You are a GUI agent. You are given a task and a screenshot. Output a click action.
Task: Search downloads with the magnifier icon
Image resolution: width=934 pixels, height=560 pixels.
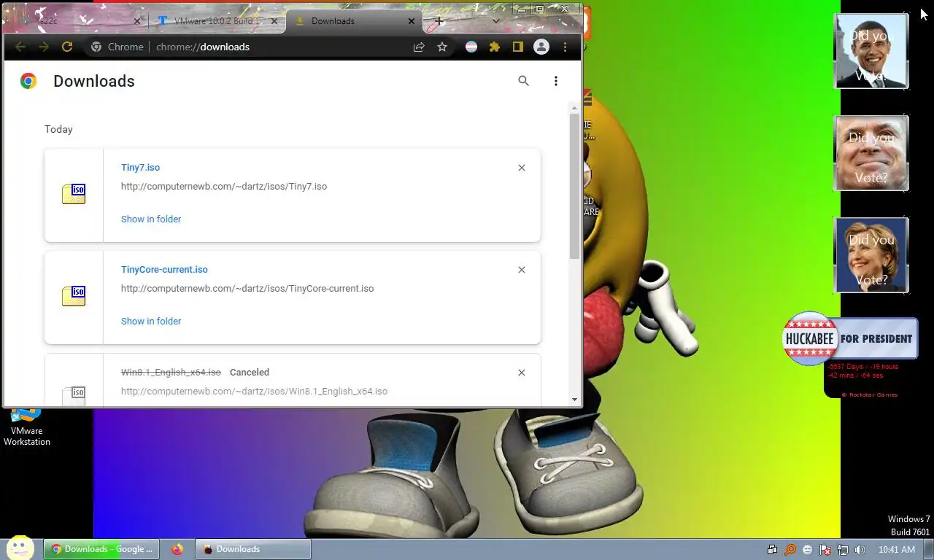(523, 81)
